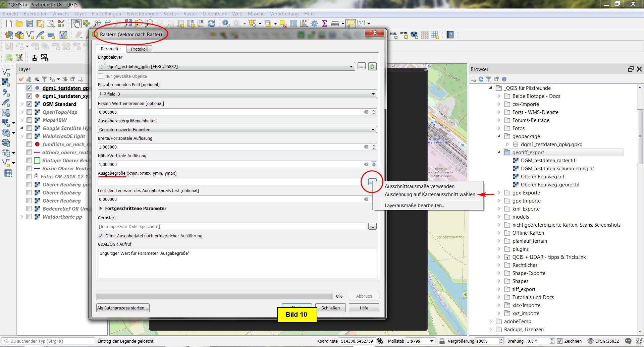Click the Save Project floppy icon
644x347 pixels.
(30, 23)
